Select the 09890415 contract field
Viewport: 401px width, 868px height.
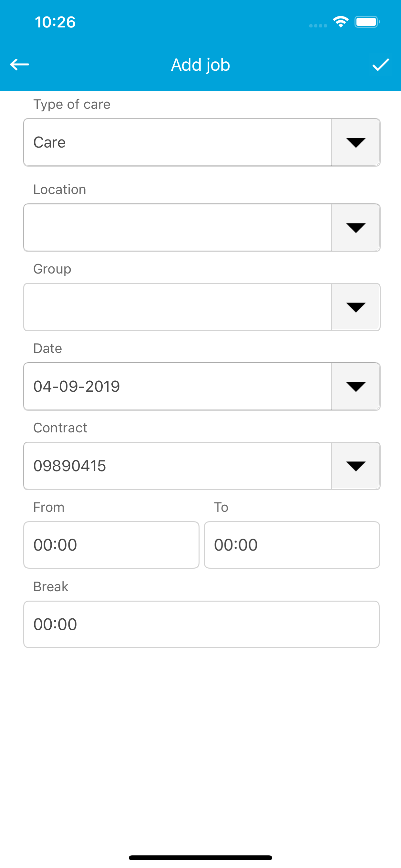[x=178, y=466]
